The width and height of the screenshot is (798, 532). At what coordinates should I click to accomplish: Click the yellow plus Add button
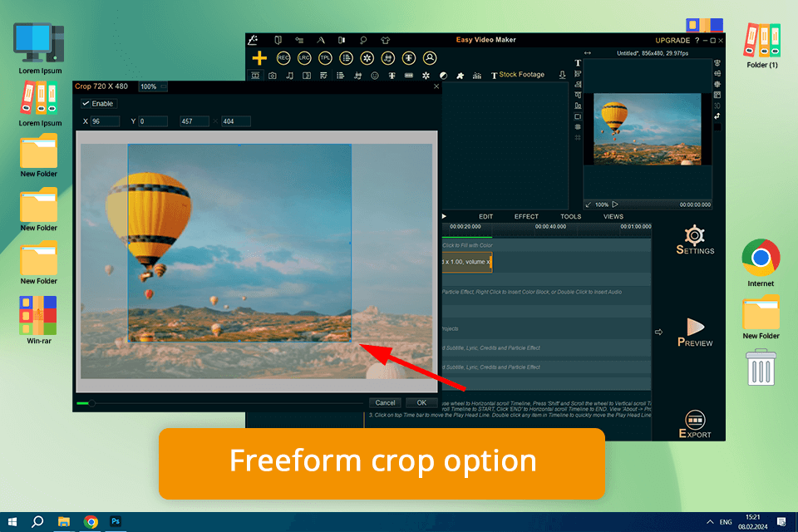click(x=259, y=58)
